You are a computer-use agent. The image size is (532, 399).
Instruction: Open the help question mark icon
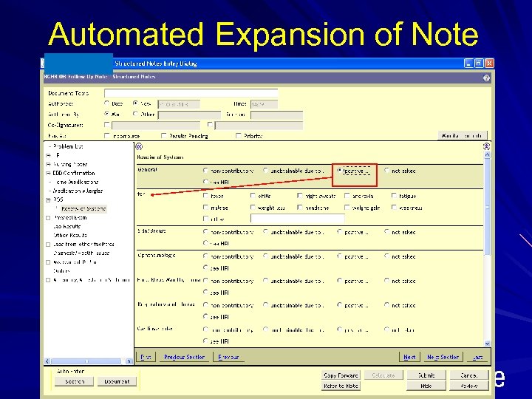click(486, 78)
